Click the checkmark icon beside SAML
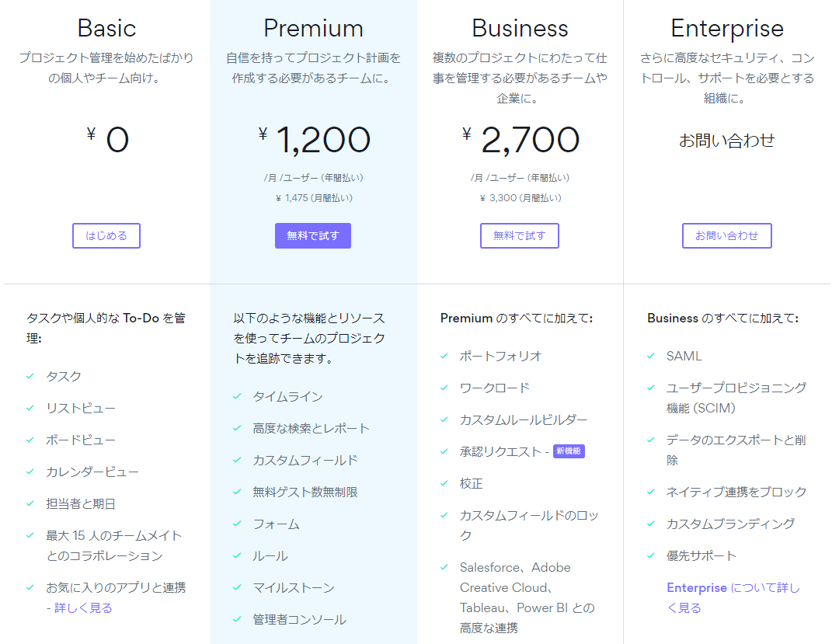 tap(651, 356)
